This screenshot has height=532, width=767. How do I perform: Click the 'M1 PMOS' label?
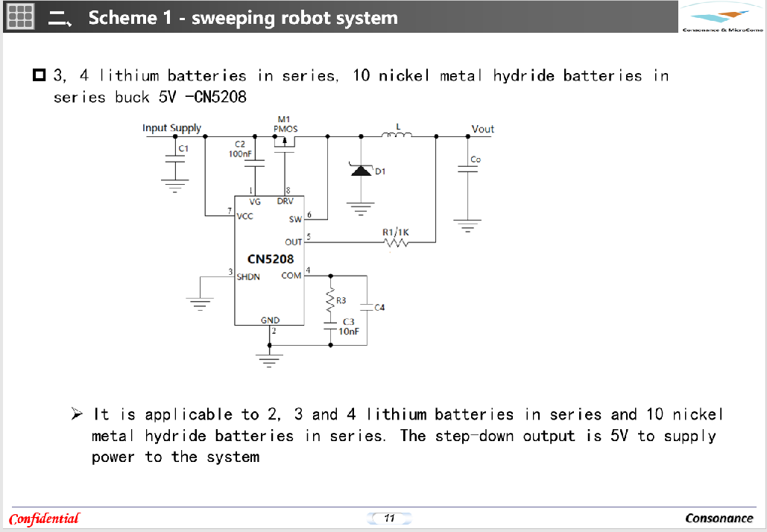285,124
